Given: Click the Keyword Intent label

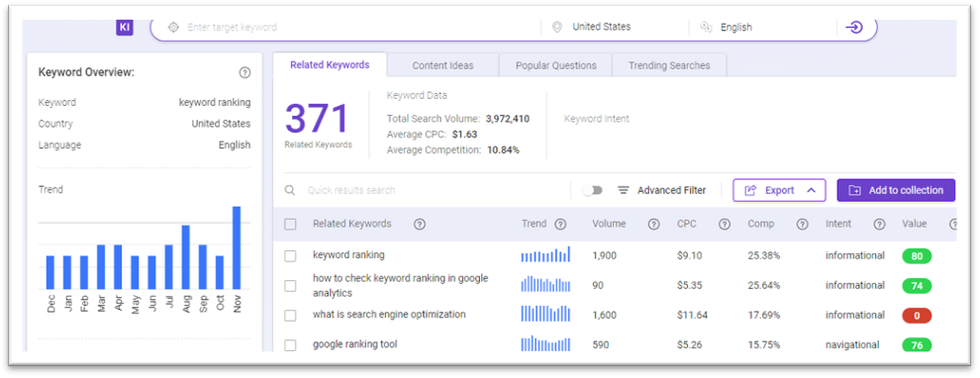Looking at the screenshot, I should tap(597, 119).
